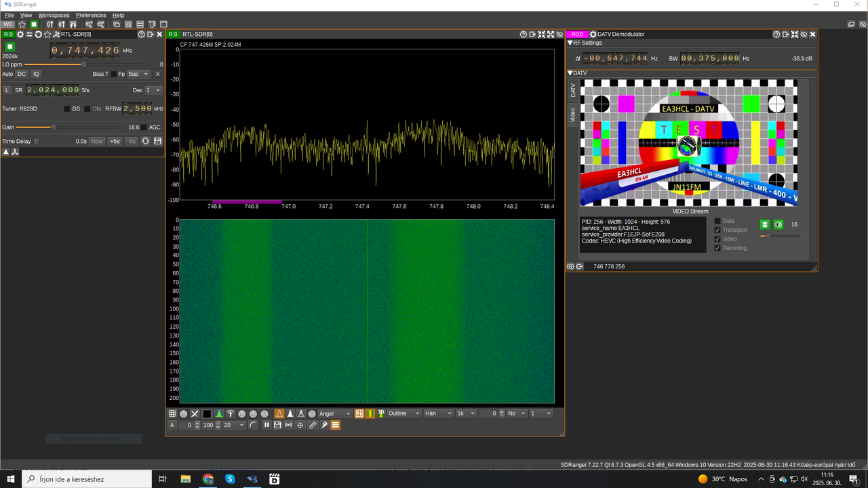Enable the AGC checkbox
Image resolution: width=868 pixels, height=488 pixels.
point(144,127)
